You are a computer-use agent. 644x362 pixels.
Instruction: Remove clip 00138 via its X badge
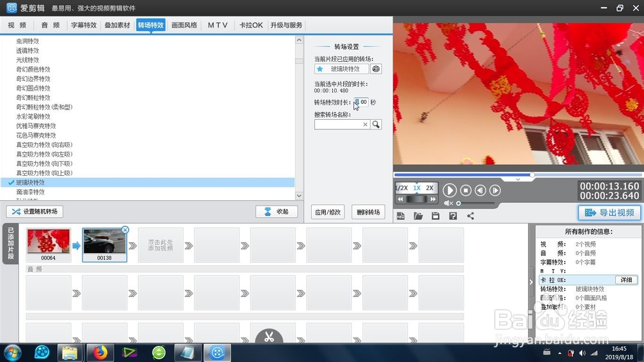coord(126,230)
